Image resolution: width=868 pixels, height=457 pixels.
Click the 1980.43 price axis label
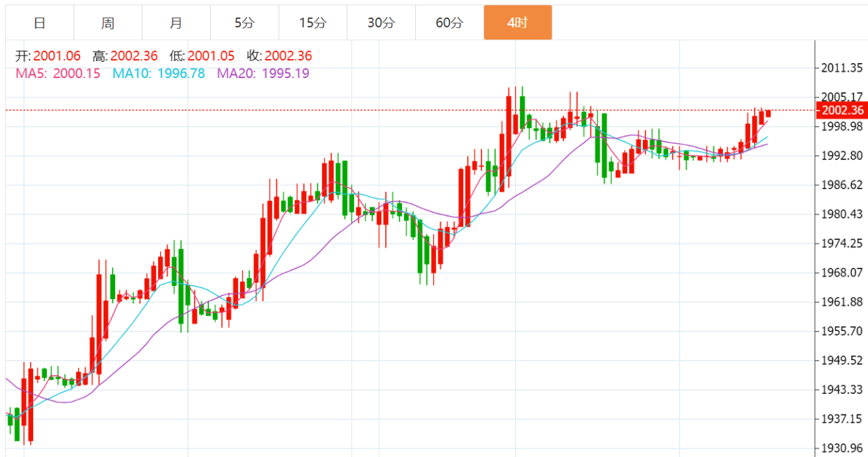[841, 214]
